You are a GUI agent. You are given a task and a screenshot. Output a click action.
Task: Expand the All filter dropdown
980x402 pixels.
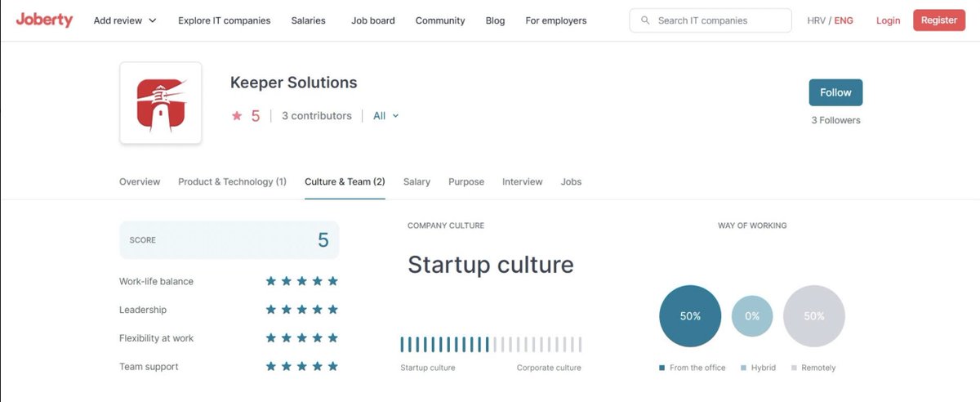[386, 116]
